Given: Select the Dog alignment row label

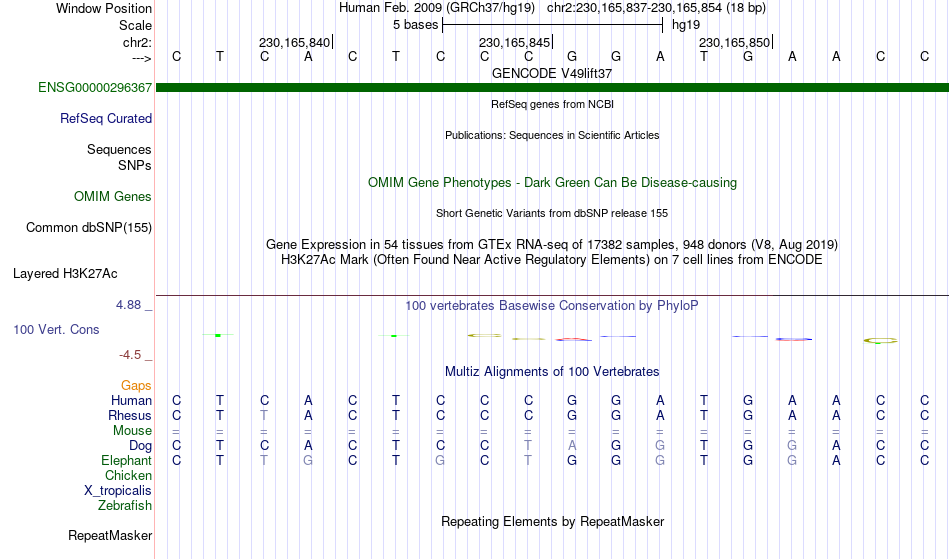Looking at the screenshot, I should (x=141, y=446).
